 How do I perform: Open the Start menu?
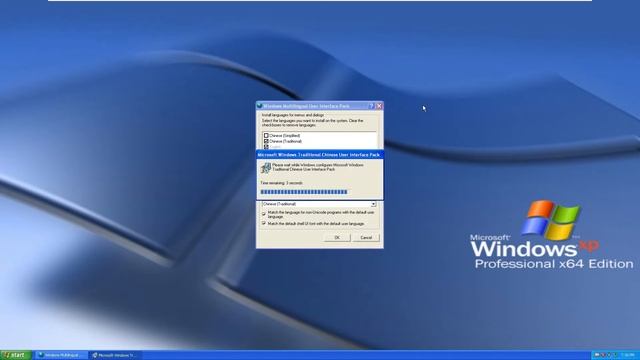click(x=16, y=355)
